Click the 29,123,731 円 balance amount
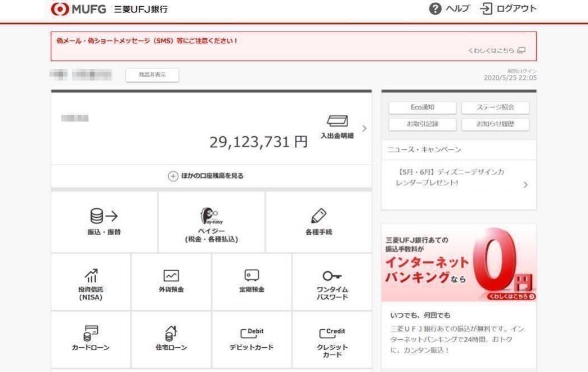This screenshot has height=372, width=588. [x=258, y=142]
